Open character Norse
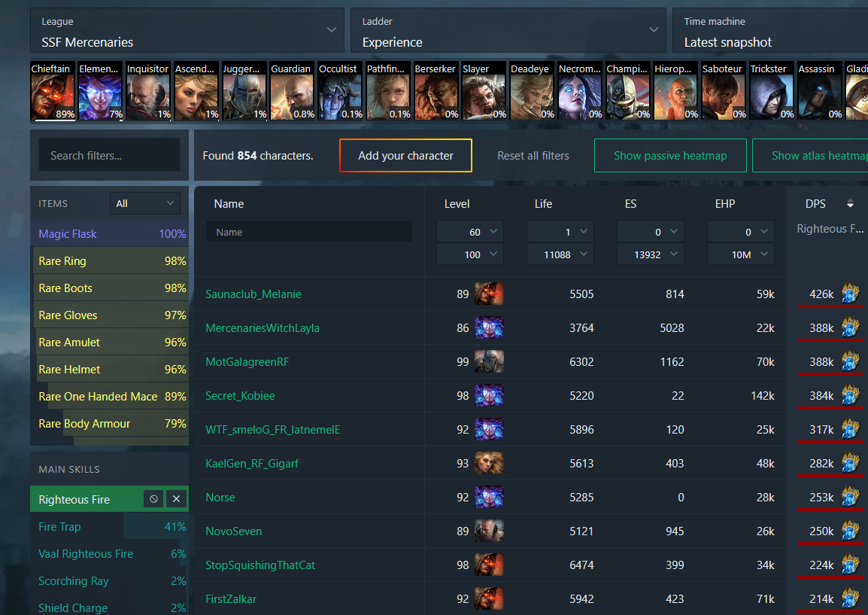This screenshot has width=868, height=615. click(220, 497)
